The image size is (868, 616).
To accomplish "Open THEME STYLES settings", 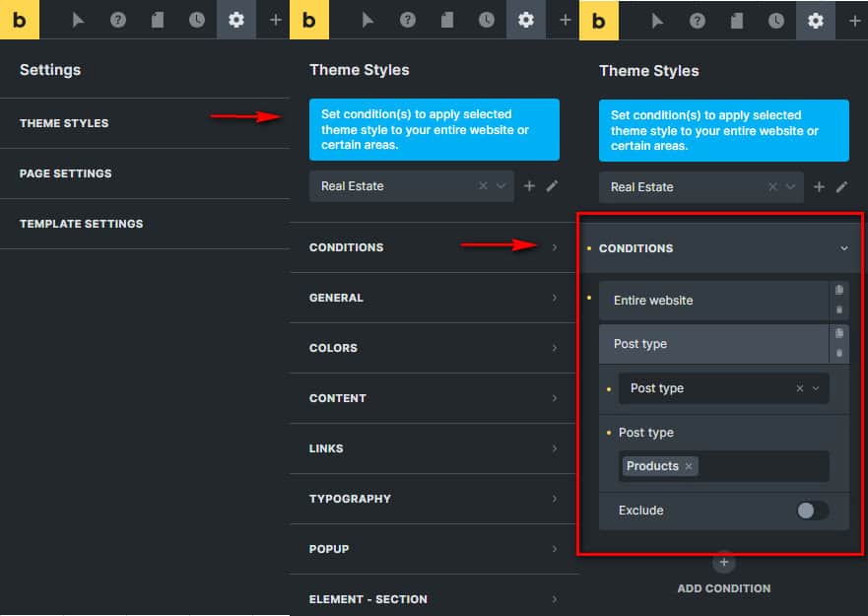I will tap(65, 123).
